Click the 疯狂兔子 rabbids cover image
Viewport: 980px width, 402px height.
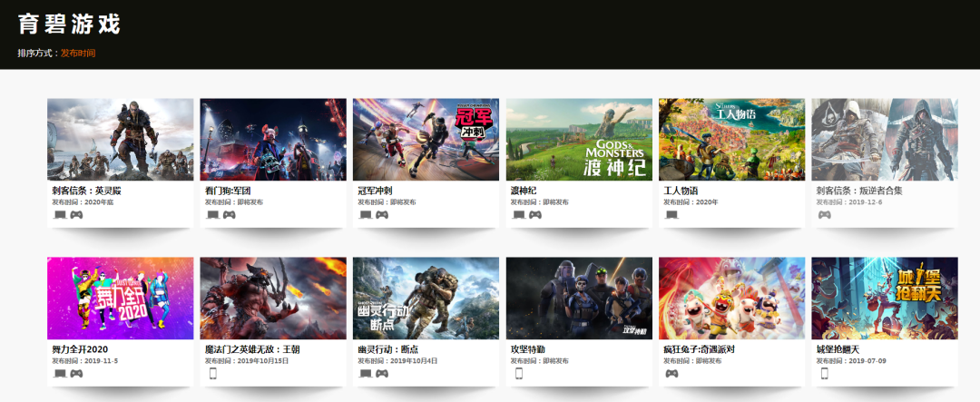coord(732,299)
